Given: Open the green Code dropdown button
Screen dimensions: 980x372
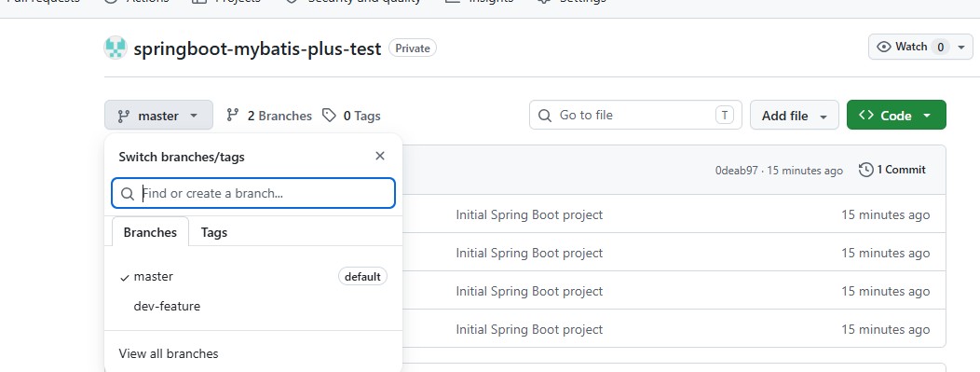Looking at the screenshot, I should click(x=896, y=116).
